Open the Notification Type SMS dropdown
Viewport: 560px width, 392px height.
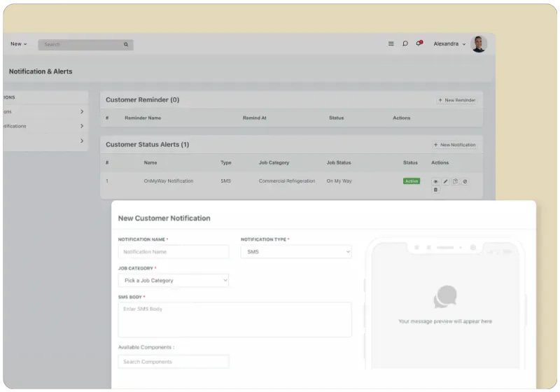(x=296, y=252)
